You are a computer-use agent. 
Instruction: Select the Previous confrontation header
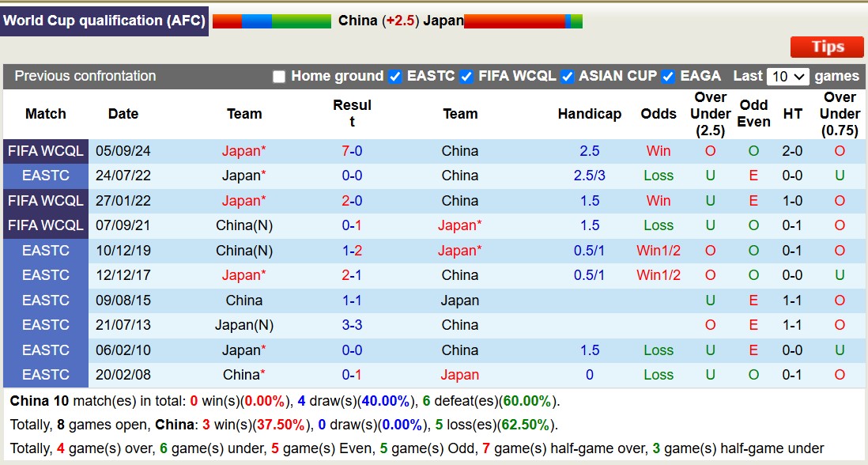point(85,76)
